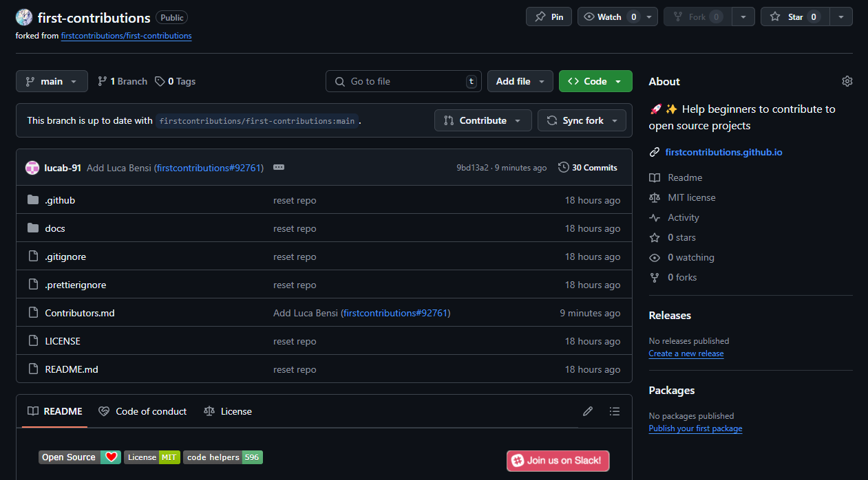Click Publish your first package link

point(695,428)
